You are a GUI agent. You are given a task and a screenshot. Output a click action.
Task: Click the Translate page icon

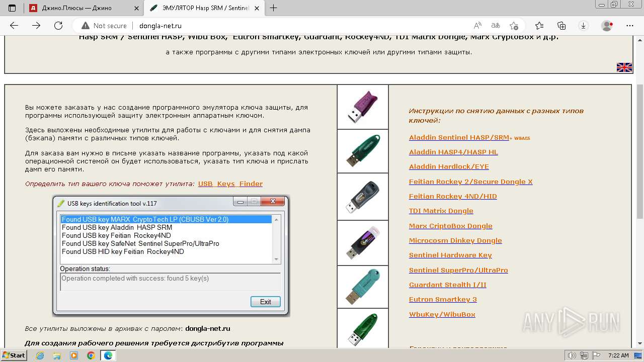coord(496,26)
